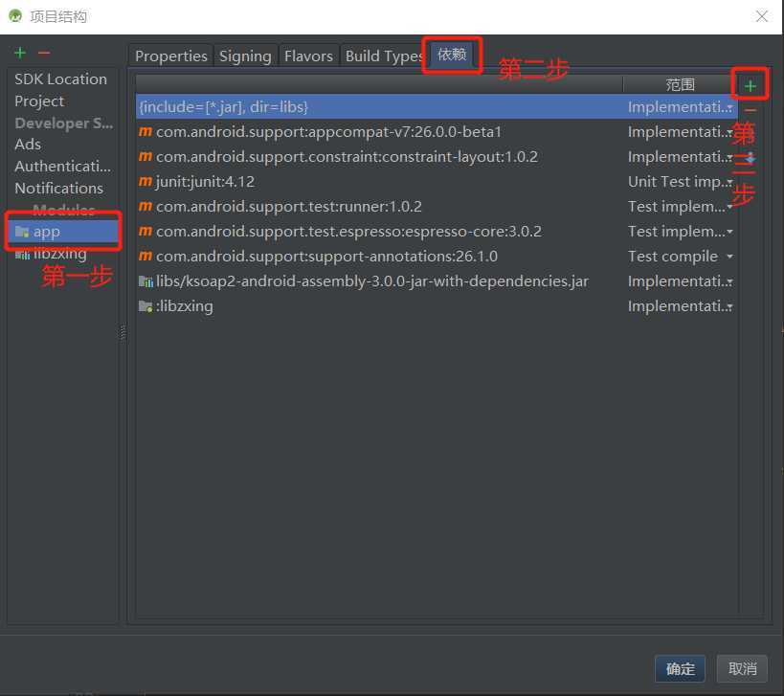Select SDK Location in the sidebar
The image size is (784, 696).
click(60, 79)
